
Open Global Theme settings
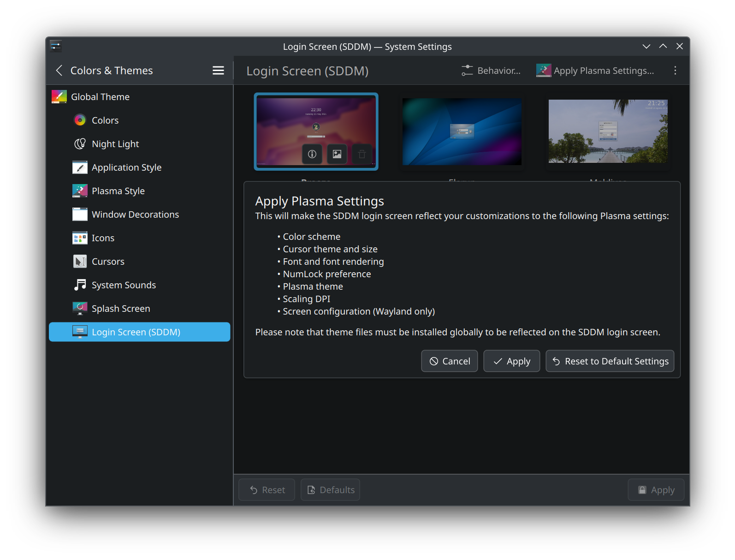(x=139, y=97)
